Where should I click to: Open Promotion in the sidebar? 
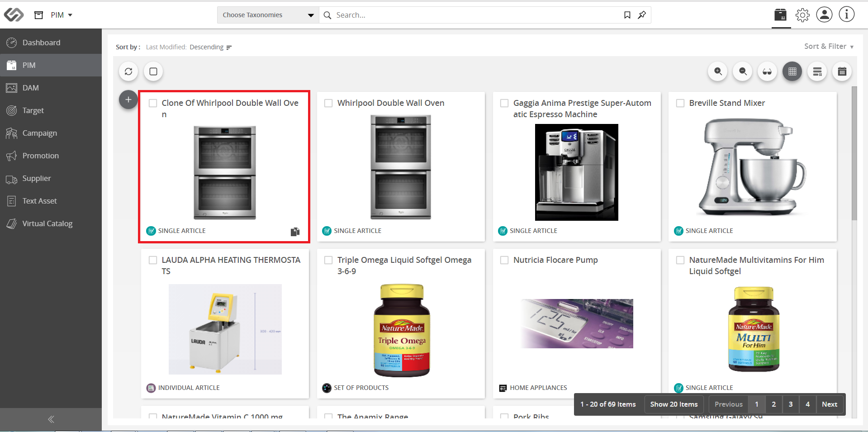tap(51, 156)
